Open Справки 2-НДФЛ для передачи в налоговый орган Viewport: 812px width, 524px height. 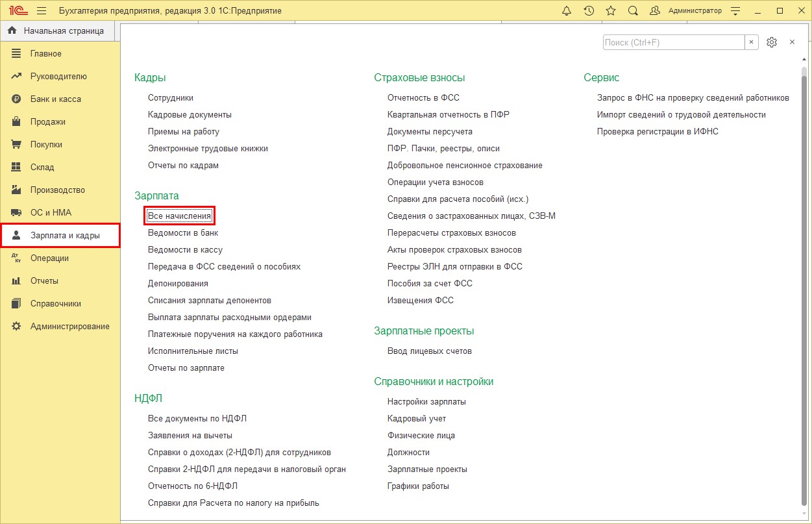pos(247,469)
